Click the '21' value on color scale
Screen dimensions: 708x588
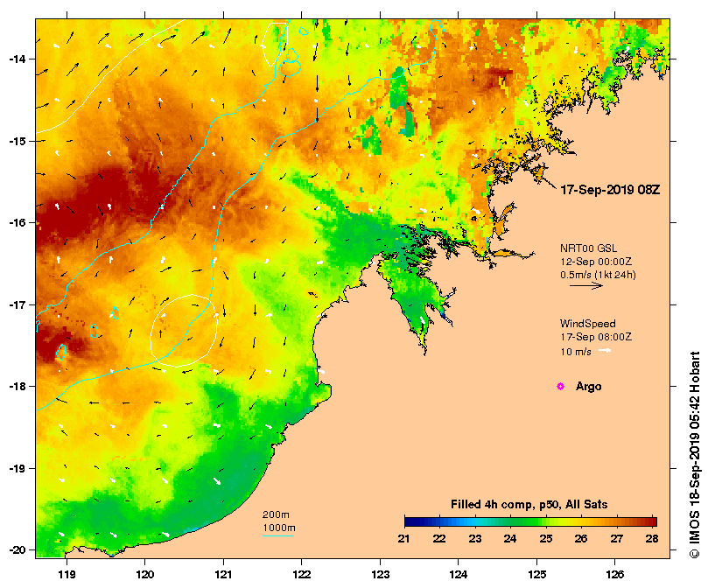403,538
